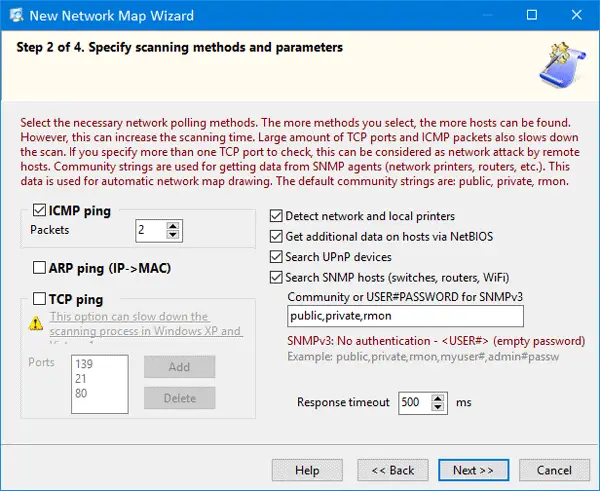Decrease the ICMP Packets count
600x491 pixels.
tap(174, 236)
